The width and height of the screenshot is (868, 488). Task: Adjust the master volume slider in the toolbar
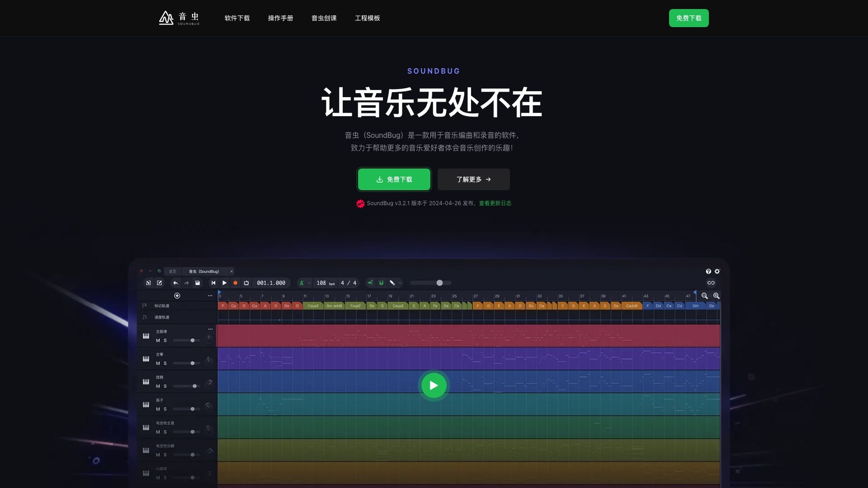click(431, 283)
